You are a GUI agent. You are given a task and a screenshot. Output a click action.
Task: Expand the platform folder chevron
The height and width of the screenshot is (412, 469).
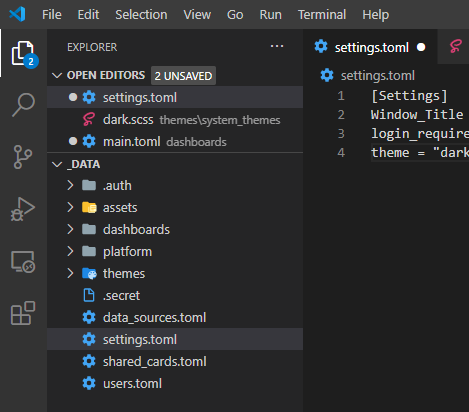[70, 251]
